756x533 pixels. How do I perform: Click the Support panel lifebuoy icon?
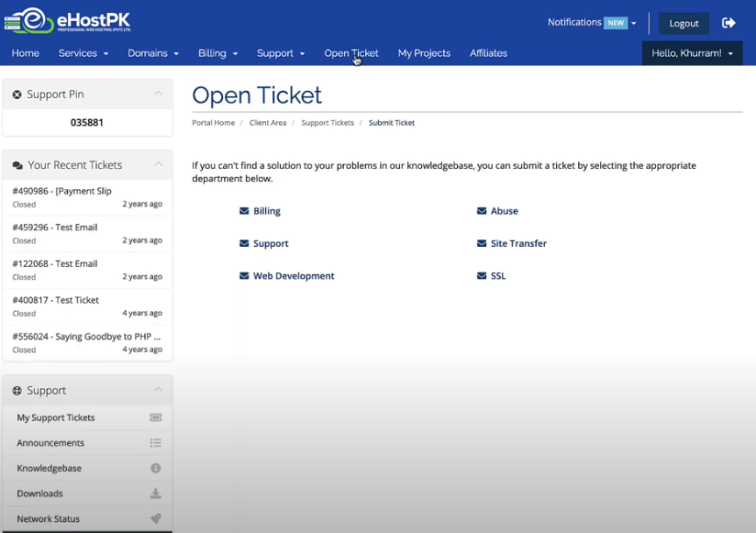pyautogui.click(x=17, y=391)
